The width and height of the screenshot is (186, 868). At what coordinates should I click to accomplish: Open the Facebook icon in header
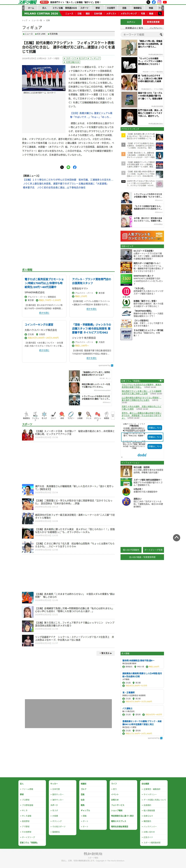154,2
